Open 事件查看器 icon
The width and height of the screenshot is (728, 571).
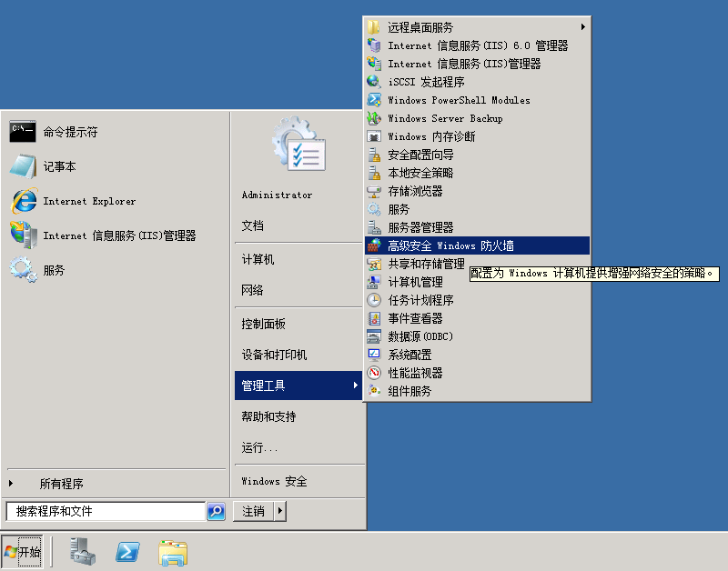(374, 318)
